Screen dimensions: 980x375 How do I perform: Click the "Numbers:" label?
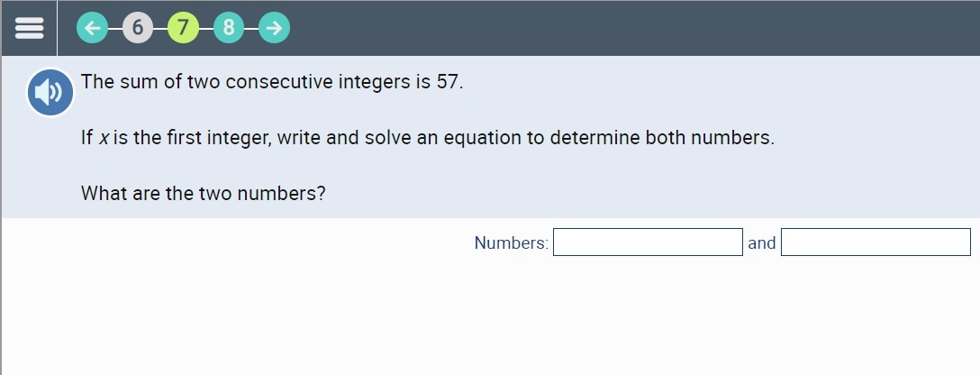511,242
